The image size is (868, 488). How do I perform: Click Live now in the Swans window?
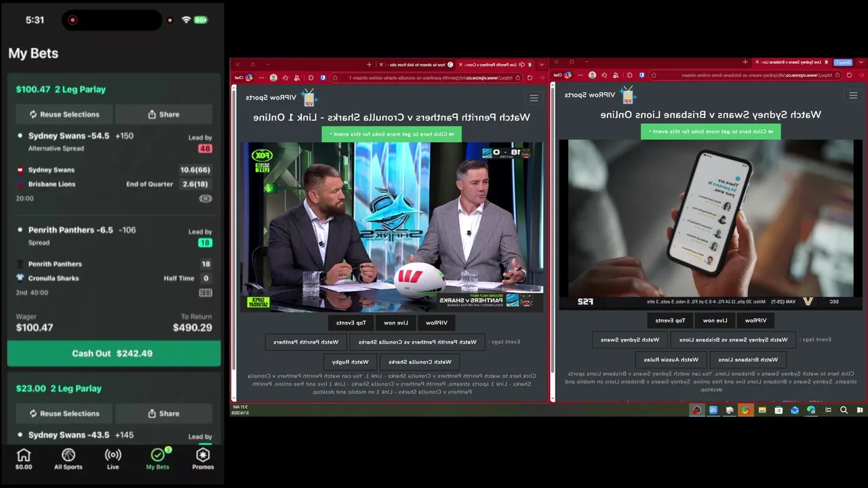point(715,320)
